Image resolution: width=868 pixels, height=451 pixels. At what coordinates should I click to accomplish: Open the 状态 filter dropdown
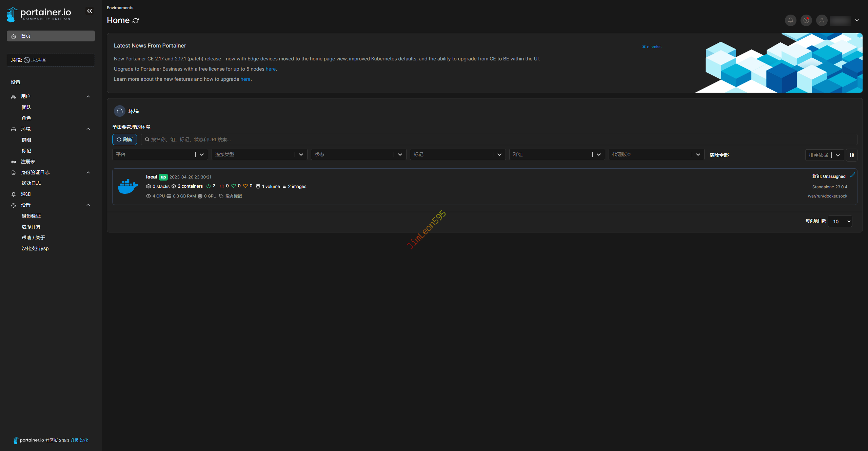[x=358, y=154]
